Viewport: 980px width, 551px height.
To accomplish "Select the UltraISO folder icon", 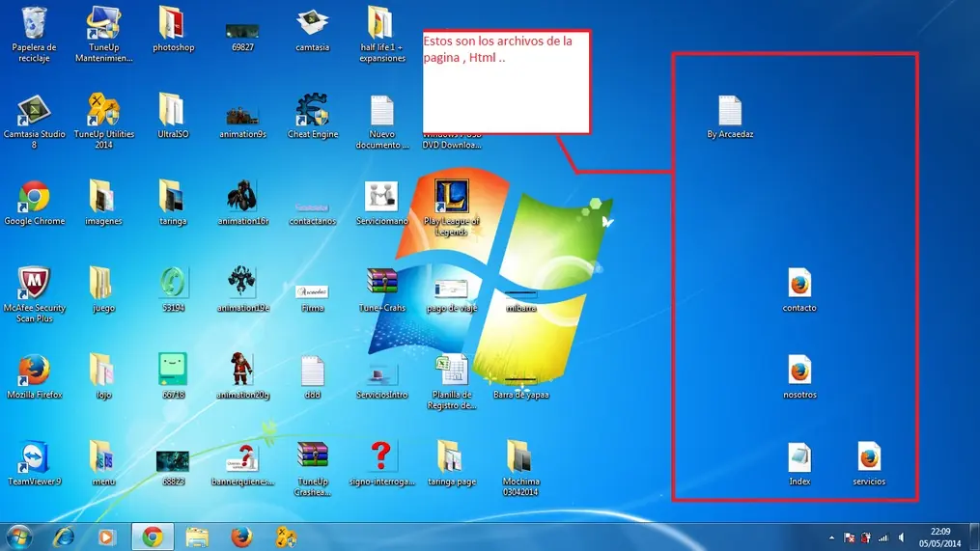I will pyautogui.click(x=173, y=111).
